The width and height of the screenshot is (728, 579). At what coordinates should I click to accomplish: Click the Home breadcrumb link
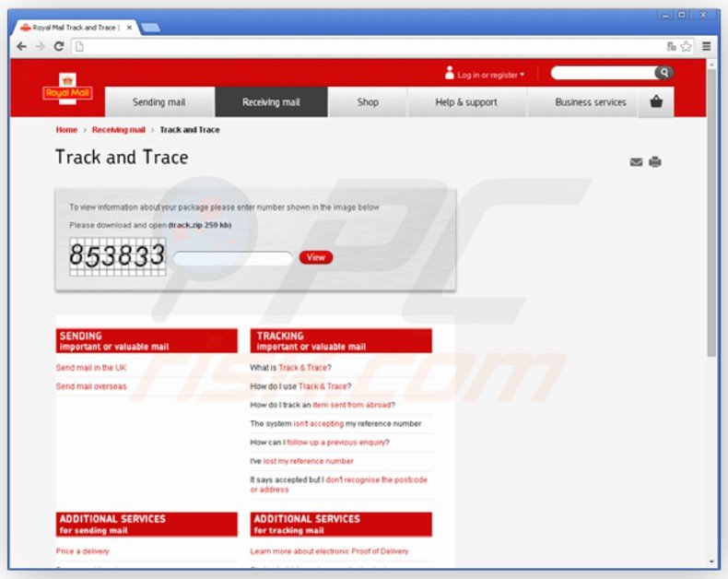[66, 130]
